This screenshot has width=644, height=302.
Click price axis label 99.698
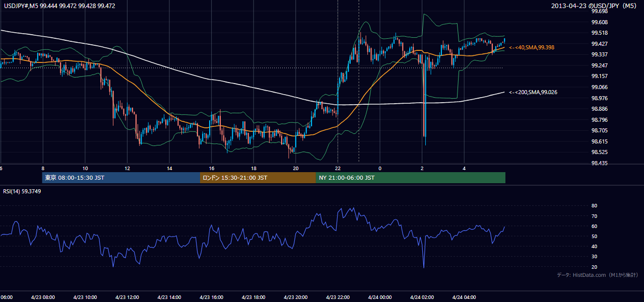(599, 11)
